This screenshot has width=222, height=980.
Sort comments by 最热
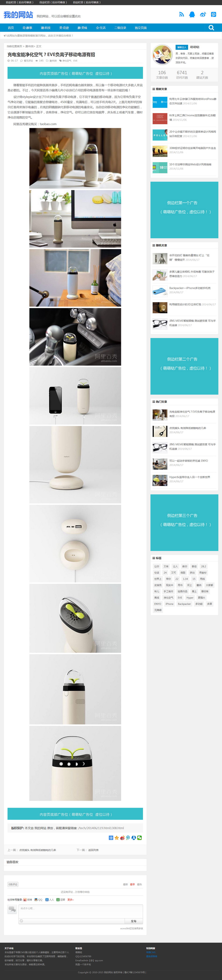coord(139,885)
